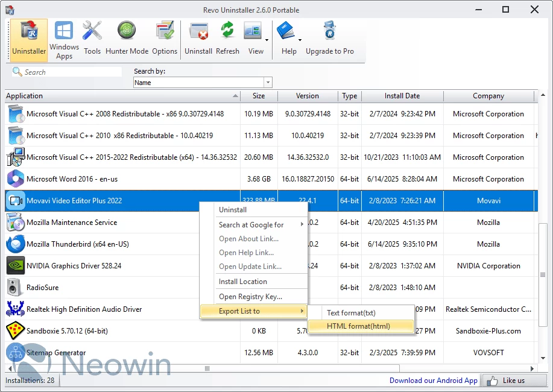The width and height of the screenshot is (553, 392).
Task: Open the Tools toolbar icon
Action: click(x=92, y=30)
